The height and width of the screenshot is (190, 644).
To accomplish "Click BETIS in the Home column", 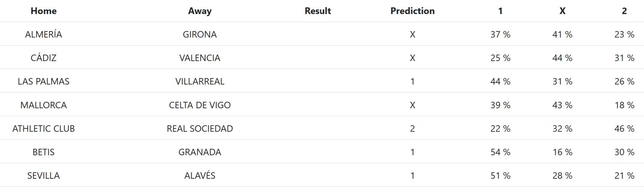I will click(43, 152).
